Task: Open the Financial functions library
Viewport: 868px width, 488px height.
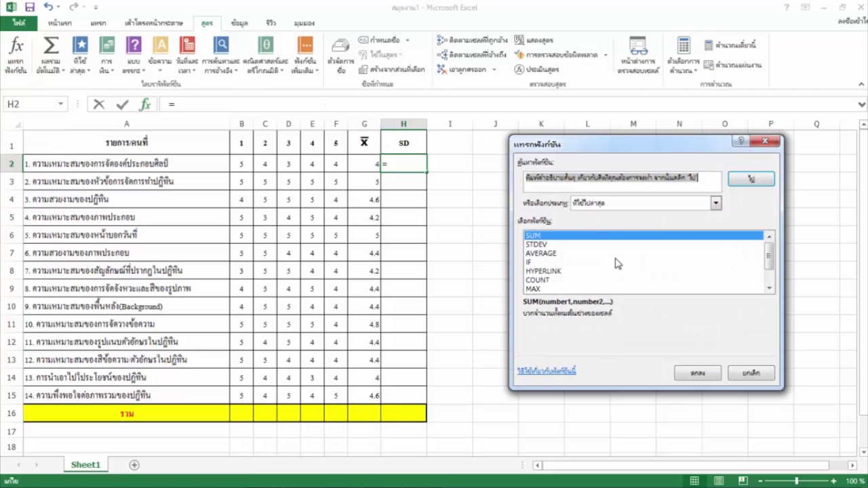Action: pos(106,56)
